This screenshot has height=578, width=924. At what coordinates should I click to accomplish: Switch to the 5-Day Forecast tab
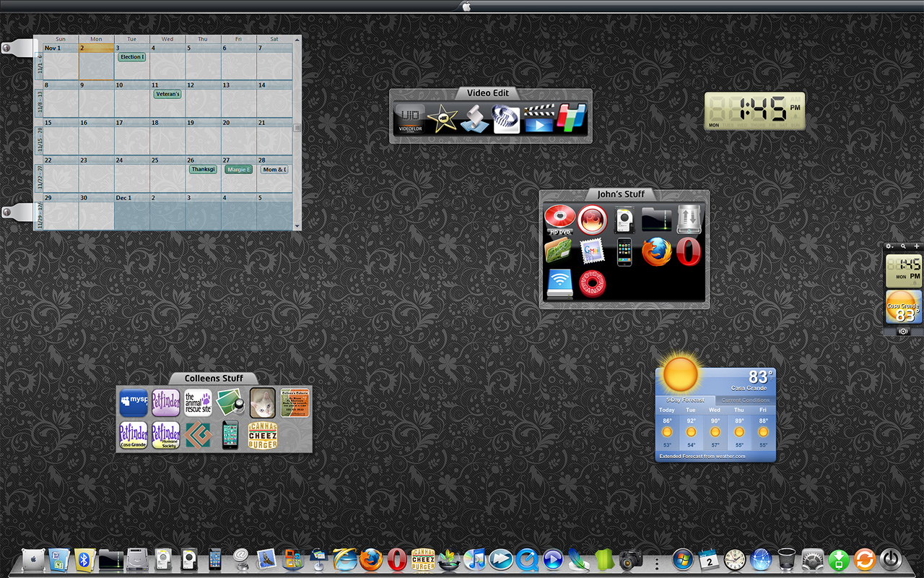click(x=685, y=400)
